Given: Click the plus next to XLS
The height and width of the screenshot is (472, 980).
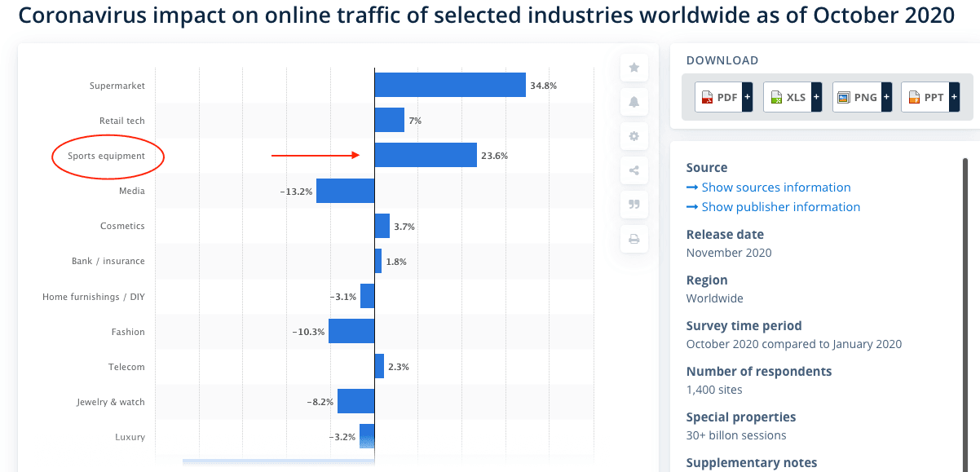Looking at the screenshot, I should pos(816,97).
